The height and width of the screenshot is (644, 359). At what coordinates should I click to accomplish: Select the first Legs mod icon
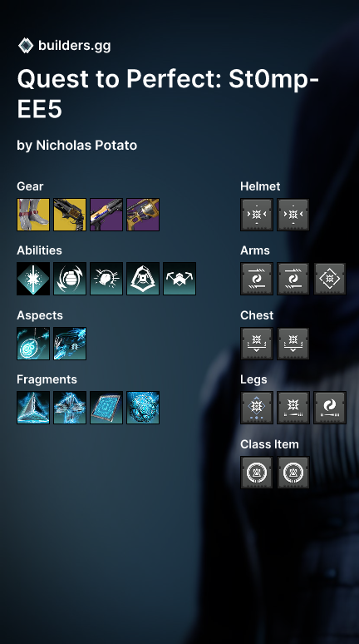click(257, 408)
